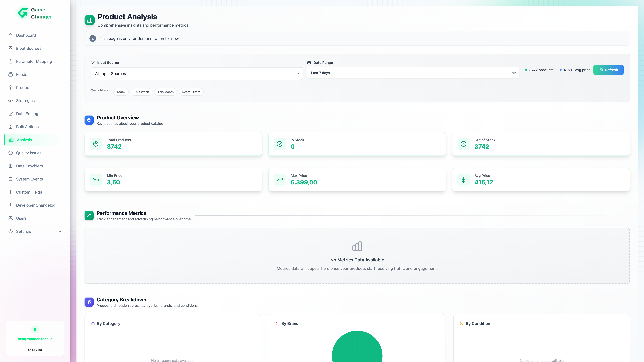Click the Avg Price dollar icon
Screen dimensions: 644x362
point(463,180)
